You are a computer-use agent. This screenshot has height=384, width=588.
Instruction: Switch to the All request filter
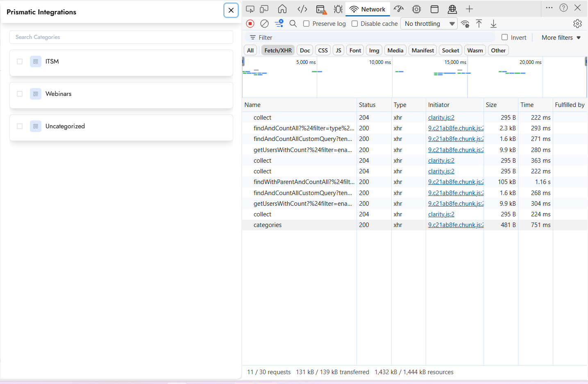pyautogui.click(x=250, y=50)
